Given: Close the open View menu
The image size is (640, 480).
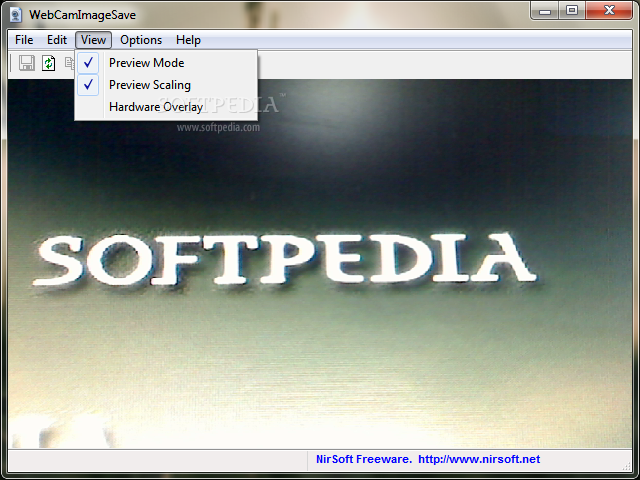Looking at the screenshot, I should (x=93, y=40).
